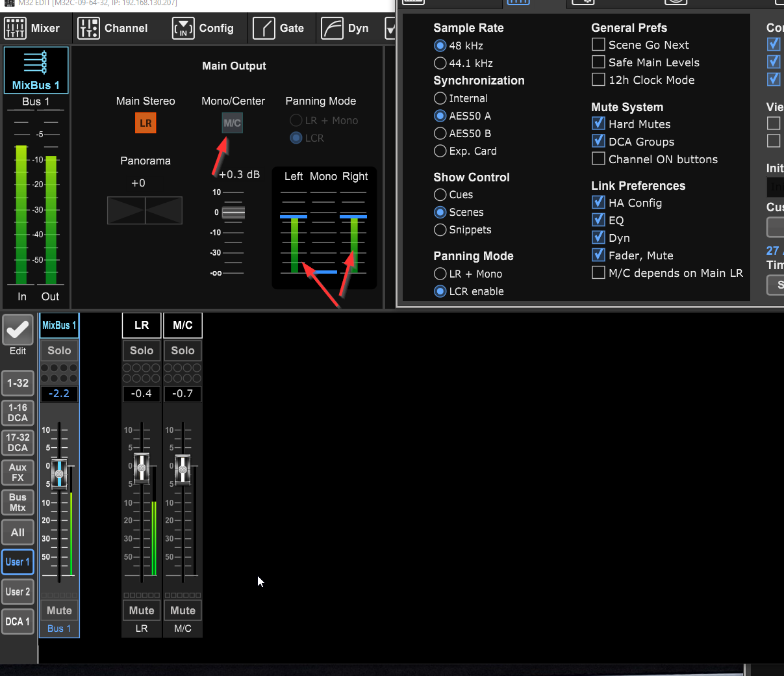The width and height of the screenshot is (784, 676).
Task: Switch to the Config tab
Action: (203, 29)
